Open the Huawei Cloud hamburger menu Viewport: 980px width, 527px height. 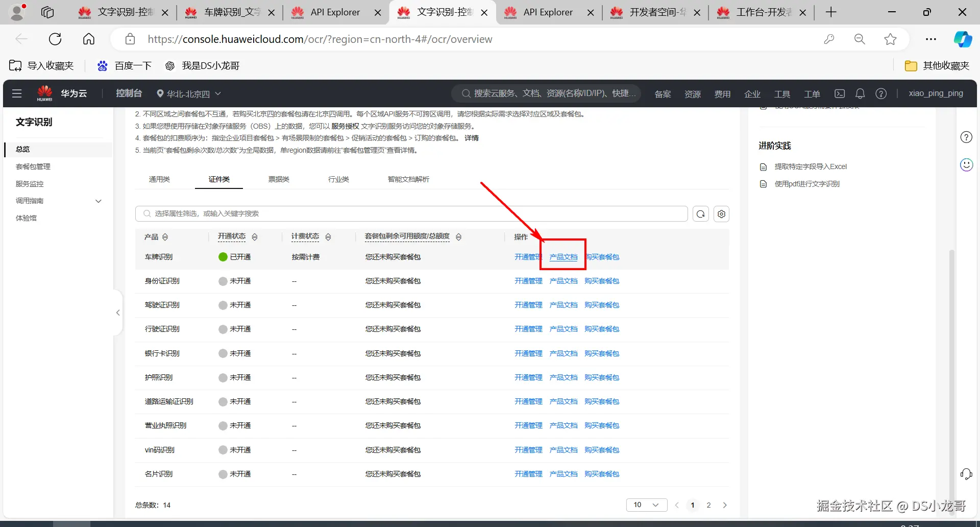click(x=17, y=93)
